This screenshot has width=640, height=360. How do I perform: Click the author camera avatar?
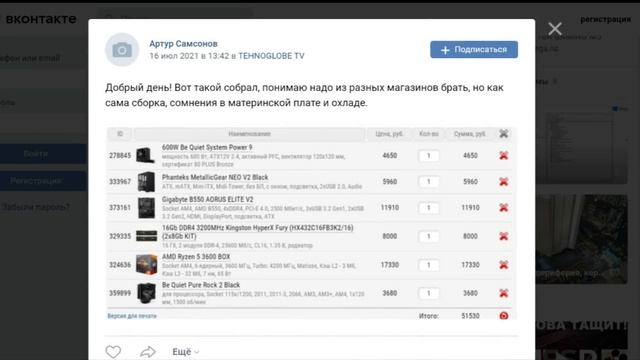pos(122,50)
